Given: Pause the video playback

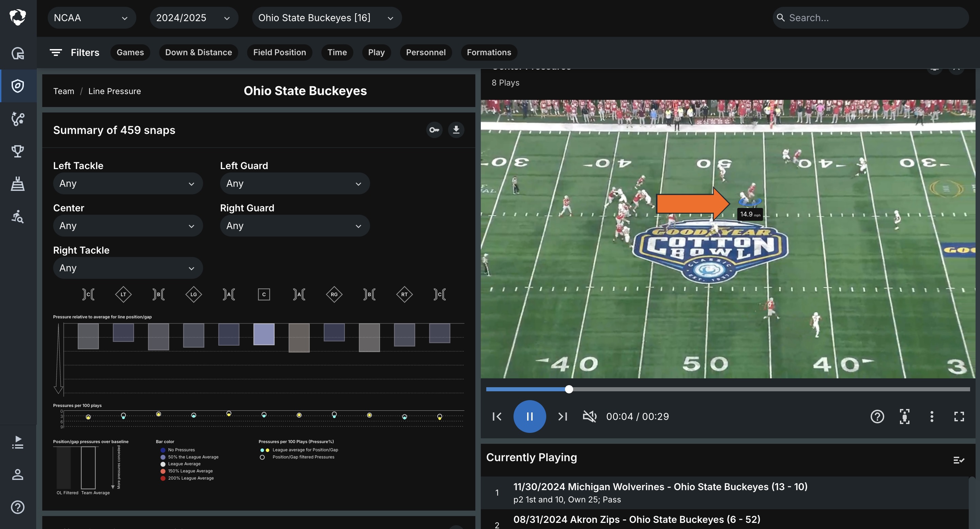Looking at the screenshot, I should tap(530, 417).
